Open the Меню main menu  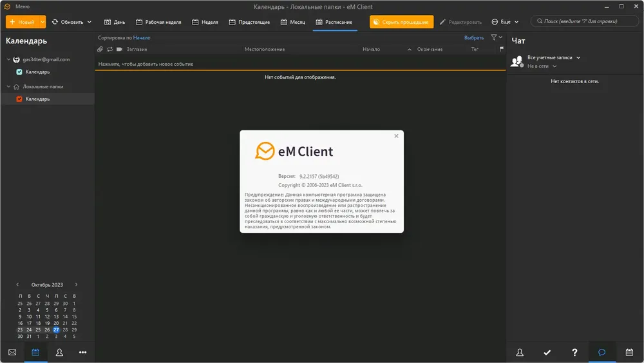22,6
